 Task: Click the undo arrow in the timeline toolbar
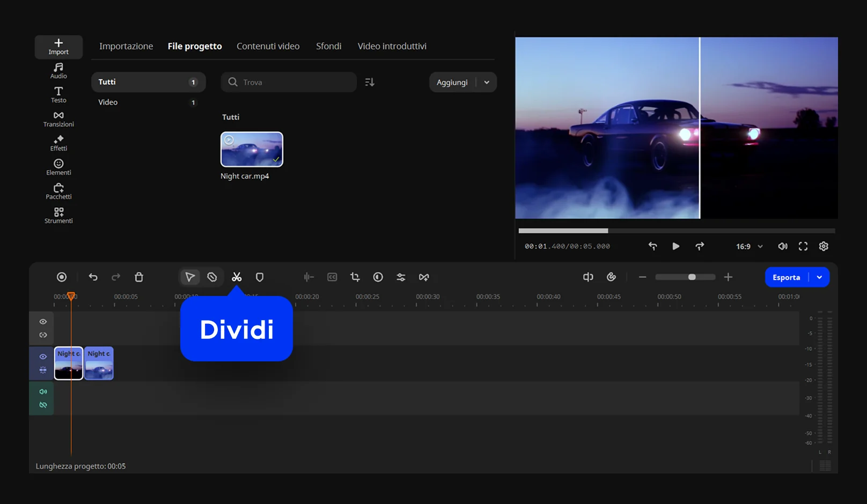[x=93, y=277]
